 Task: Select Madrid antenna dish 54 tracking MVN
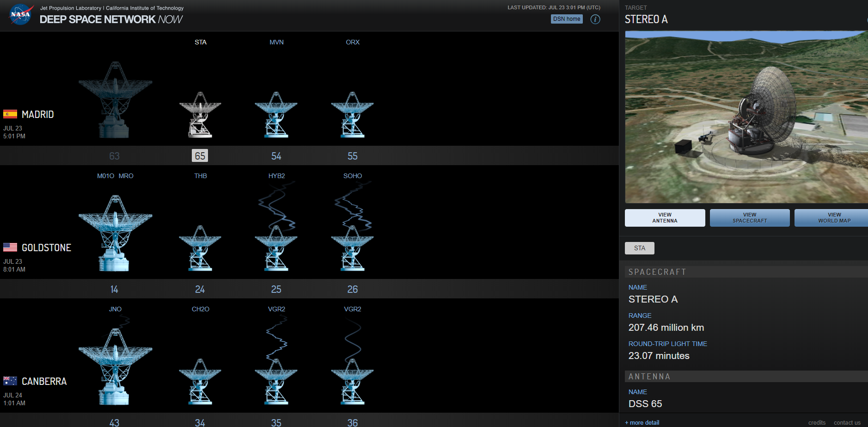(x=276, y=115)
